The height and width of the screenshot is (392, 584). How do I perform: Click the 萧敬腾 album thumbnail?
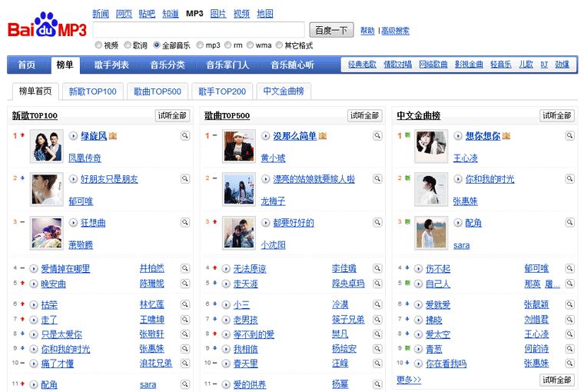tap(47, 233)
